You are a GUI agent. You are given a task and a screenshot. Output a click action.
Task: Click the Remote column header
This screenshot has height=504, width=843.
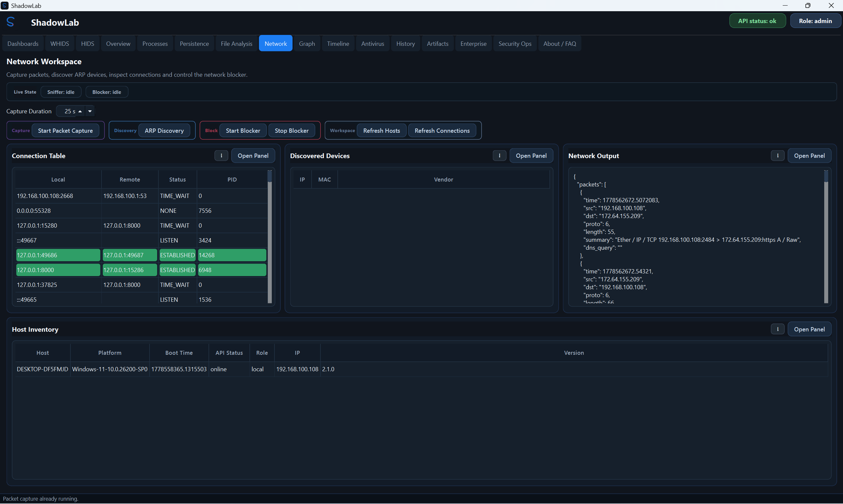[130, 180]
